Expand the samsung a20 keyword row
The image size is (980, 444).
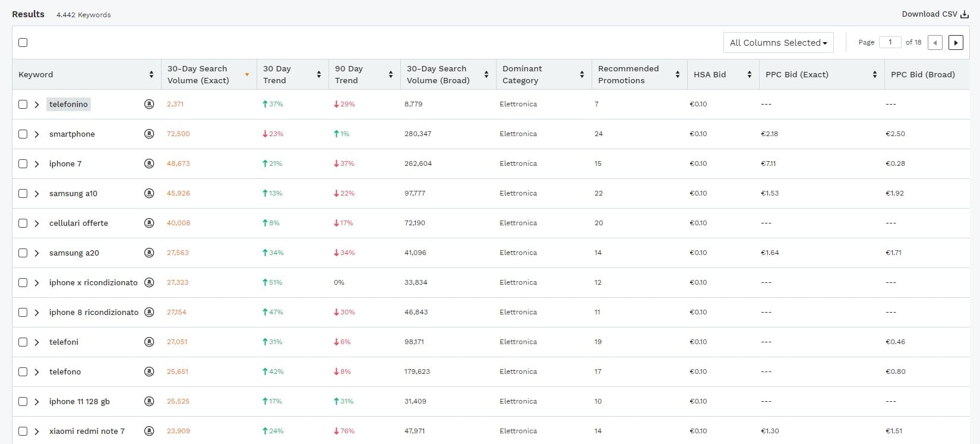37,253
